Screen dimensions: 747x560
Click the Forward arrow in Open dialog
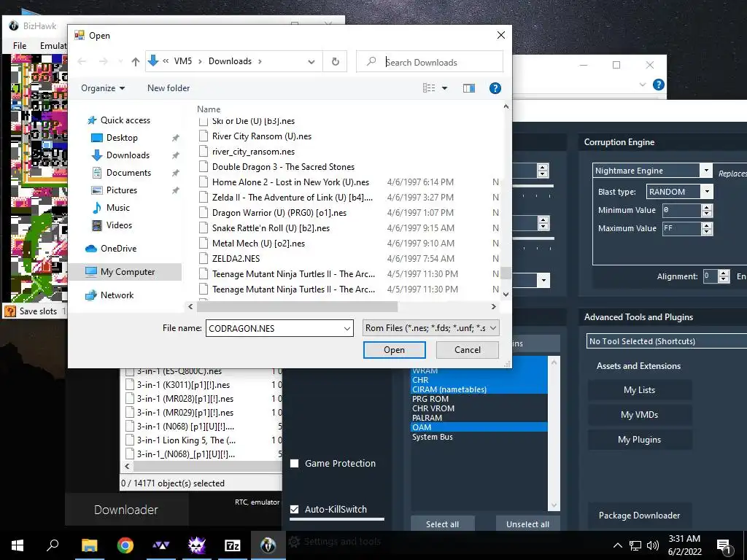pos(104,61)
